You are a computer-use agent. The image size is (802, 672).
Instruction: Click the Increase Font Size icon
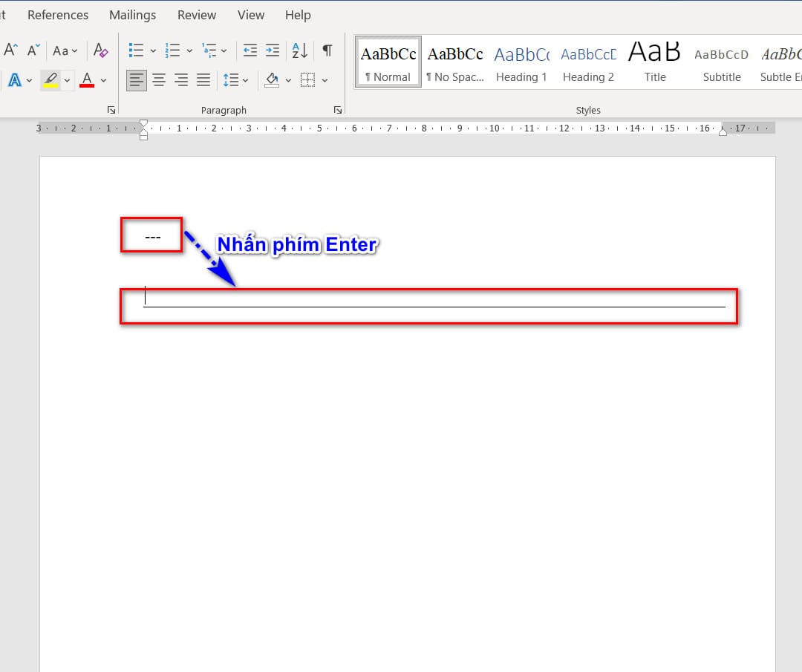coord(10,50)
